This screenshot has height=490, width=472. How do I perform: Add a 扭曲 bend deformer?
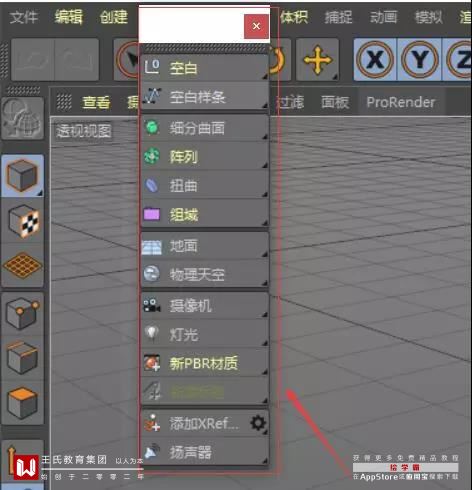(x=205, y=185)
